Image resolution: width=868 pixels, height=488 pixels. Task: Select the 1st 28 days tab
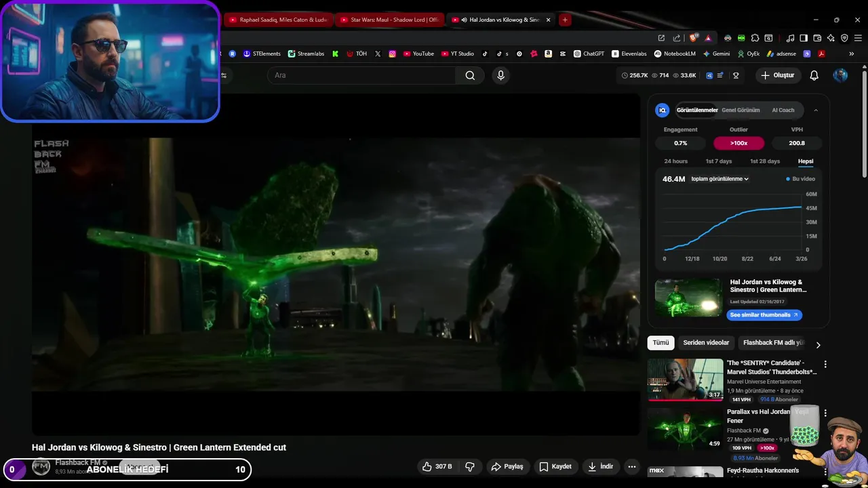(765, 161)
